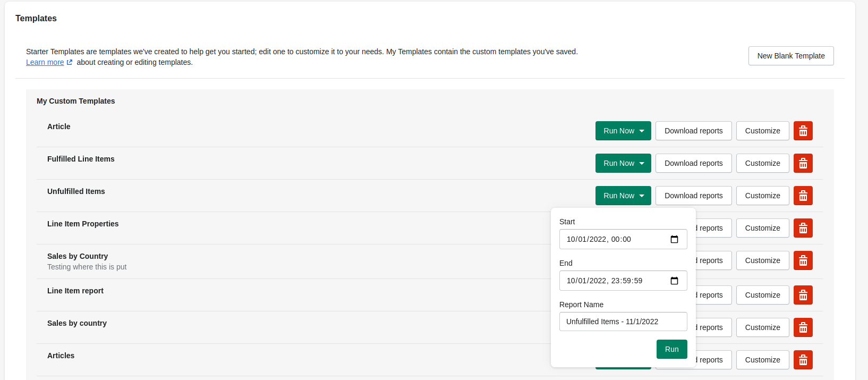Delete the Fulfilled Line Items template
The height and width of the screenshot is (380, 868).
click(x=803, y=163)
